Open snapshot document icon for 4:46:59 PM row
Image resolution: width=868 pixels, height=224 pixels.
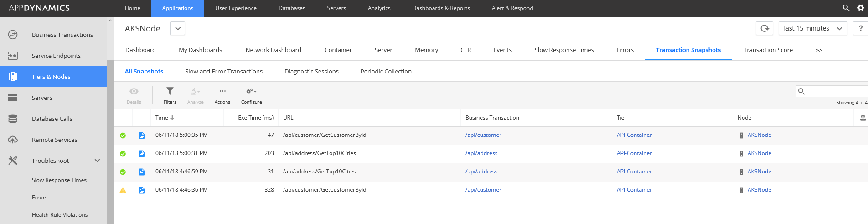click(142, 172)
